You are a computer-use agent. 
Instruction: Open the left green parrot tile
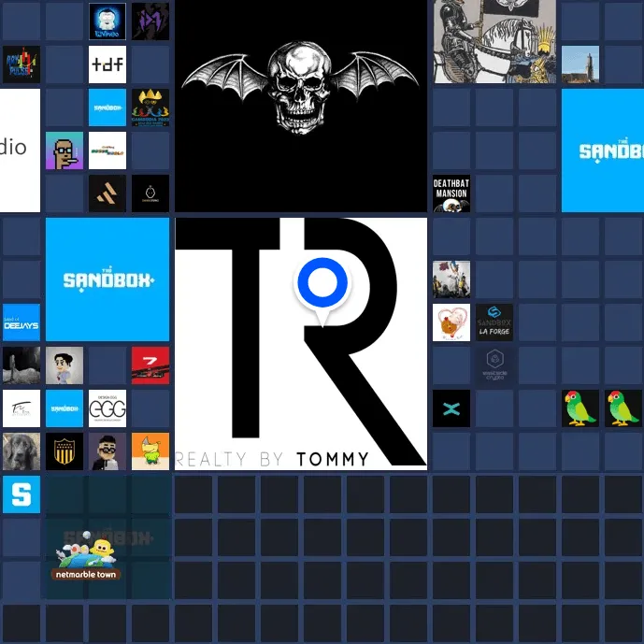coord(580,408)
